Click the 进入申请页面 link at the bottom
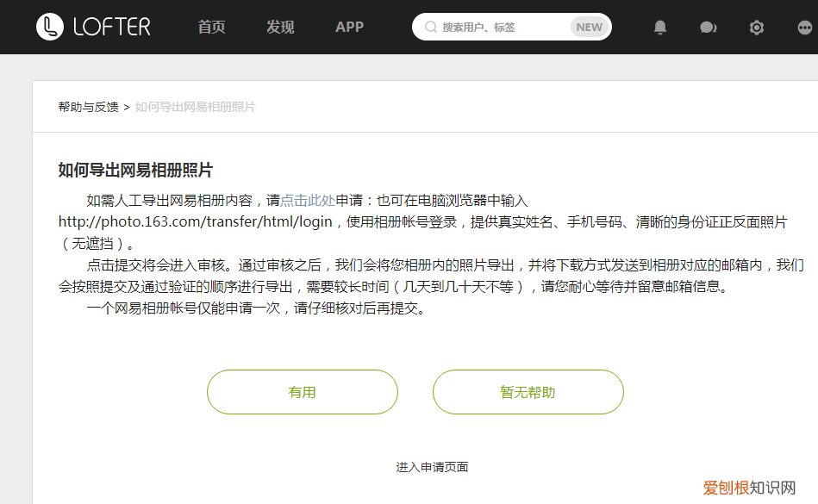The height and width of the screenshot is (504, 818). [x=431, y=466]
